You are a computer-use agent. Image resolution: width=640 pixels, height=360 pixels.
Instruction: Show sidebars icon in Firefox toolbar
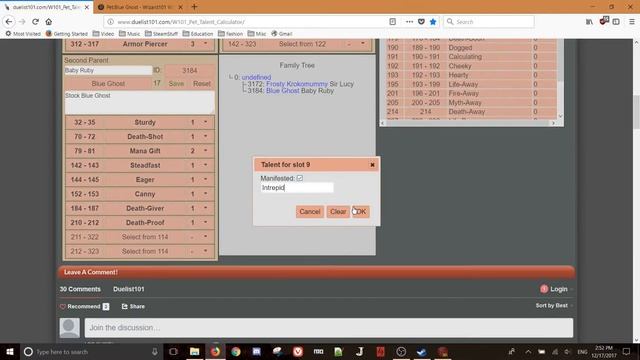pos(616,22)
